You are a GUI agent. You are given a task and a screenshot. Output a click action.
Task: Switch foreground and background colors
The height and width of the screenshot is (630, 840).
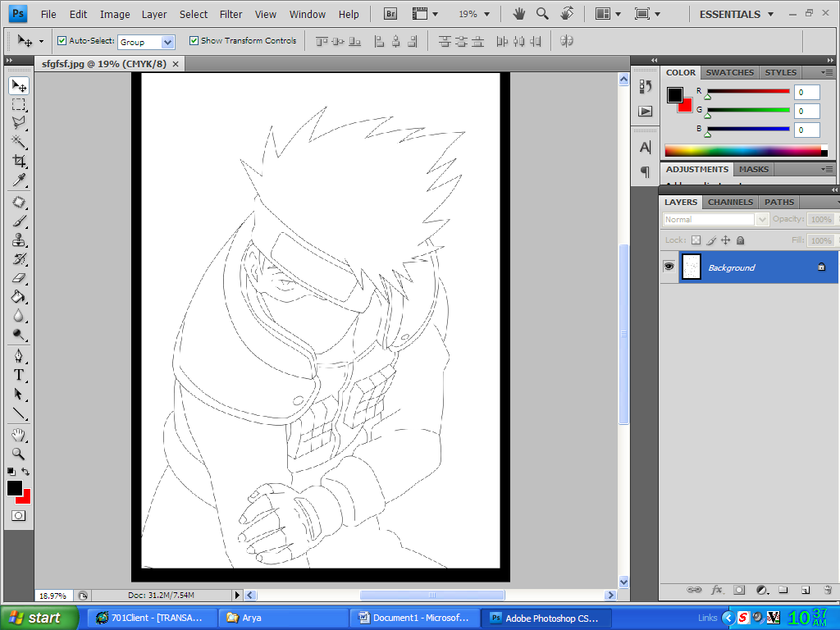[25, 472]
